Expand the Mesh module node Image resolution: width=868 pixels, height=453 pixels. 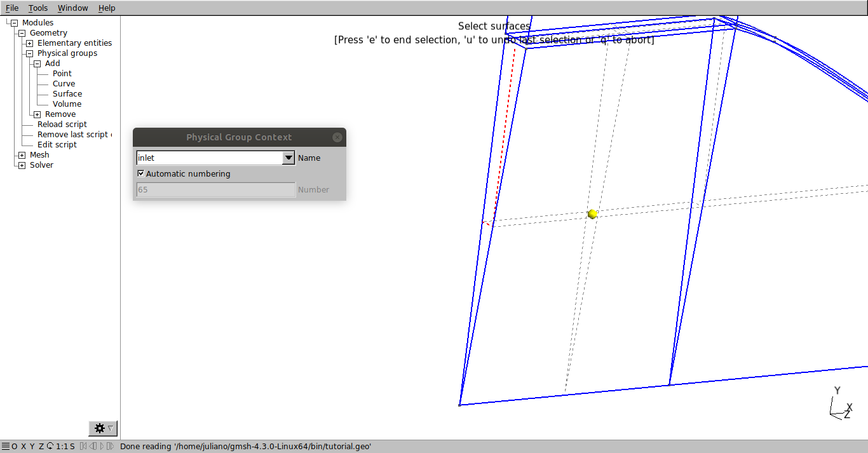pos(22,155)
